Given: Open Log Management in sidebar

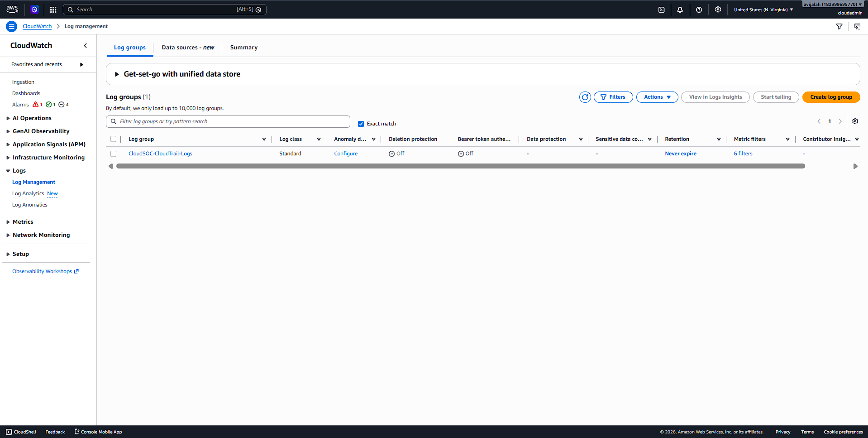Looking at the screenshot, I should (34, 182).
